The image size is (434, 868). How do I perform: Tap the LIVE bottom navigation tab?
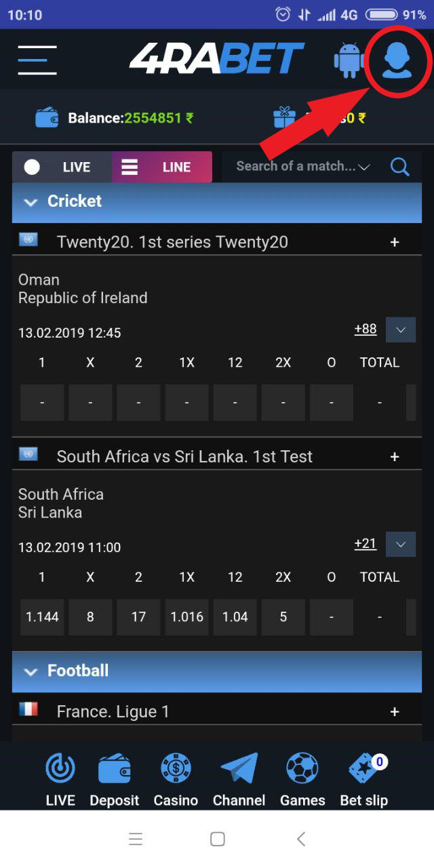point(60,780)
